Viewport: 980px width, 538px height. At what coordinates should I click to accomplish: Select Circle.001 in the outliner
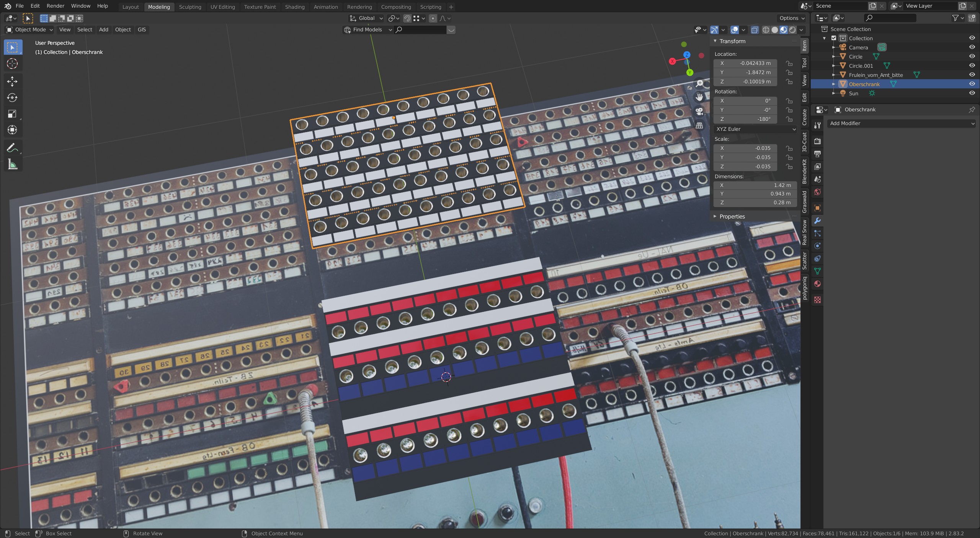pyautogui.click(x=861, y=66)
